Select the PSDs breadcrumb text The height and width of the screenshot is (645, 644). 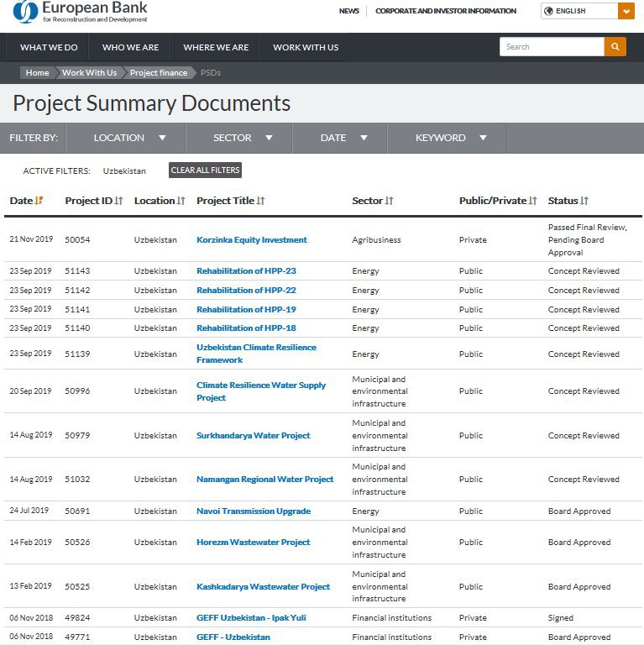[211, 73]
